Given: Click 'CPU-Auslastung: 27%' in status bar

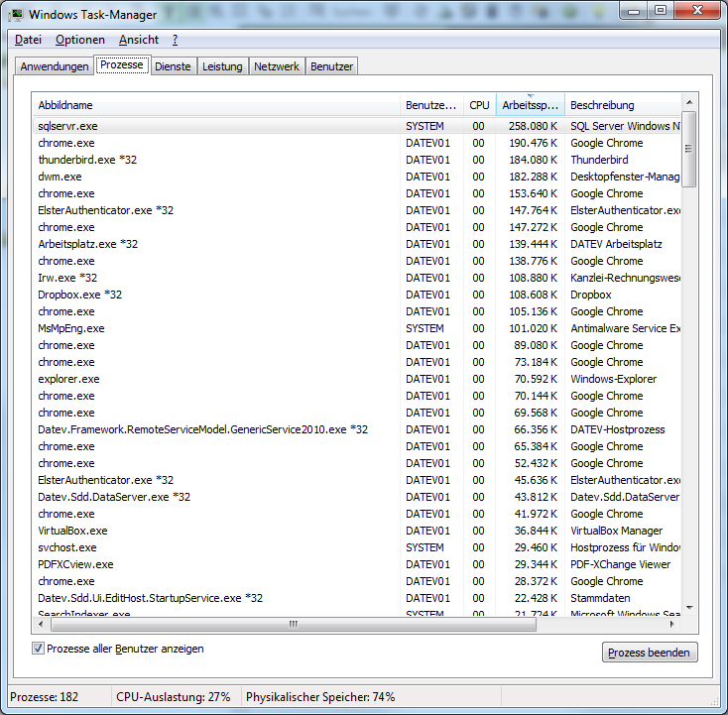Looking at the screenshot, I should [174, 697].
